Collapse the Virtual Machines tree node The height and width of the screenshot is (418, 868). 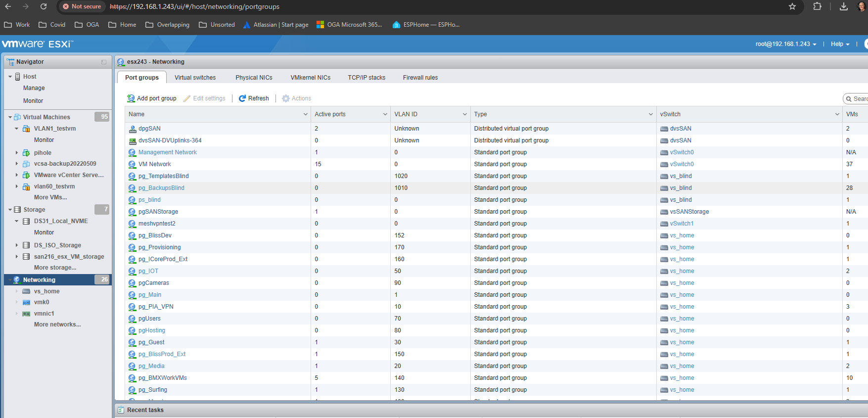pyautogui.click(x=10, y=117)
